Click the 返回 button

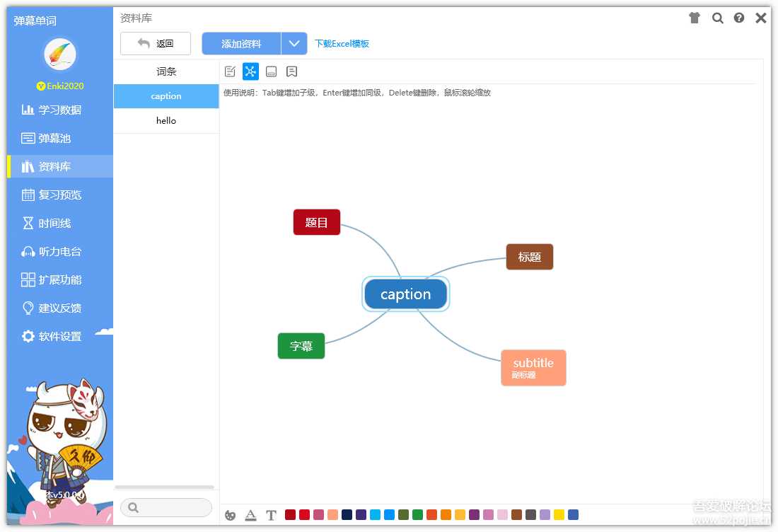156,43
